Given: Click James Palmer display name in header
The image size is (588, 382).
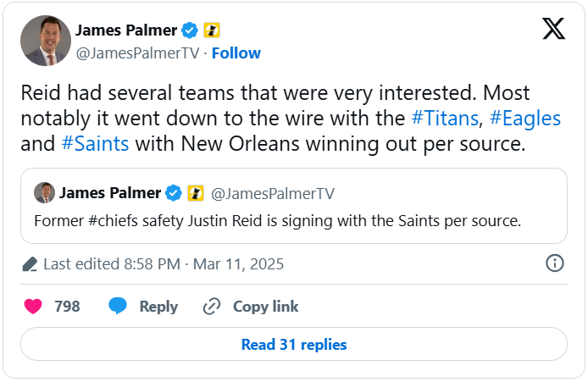Looking at the screenshot, I should click(x=126, y=30).
